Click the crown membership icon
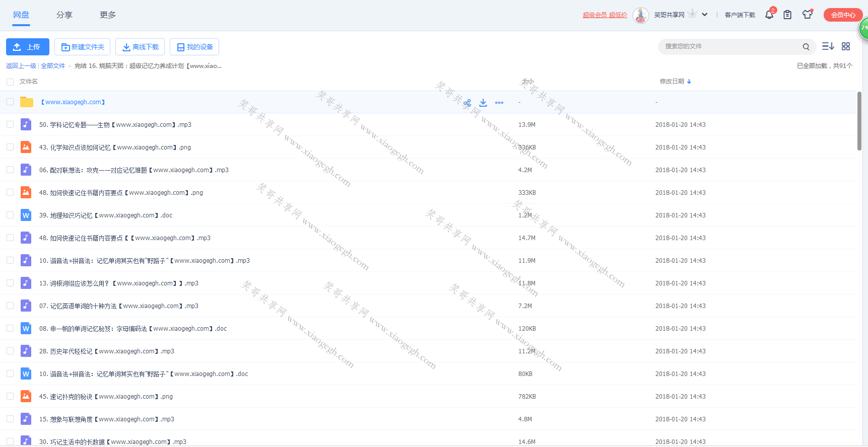The image size is (868, 447). pos(692,14)
